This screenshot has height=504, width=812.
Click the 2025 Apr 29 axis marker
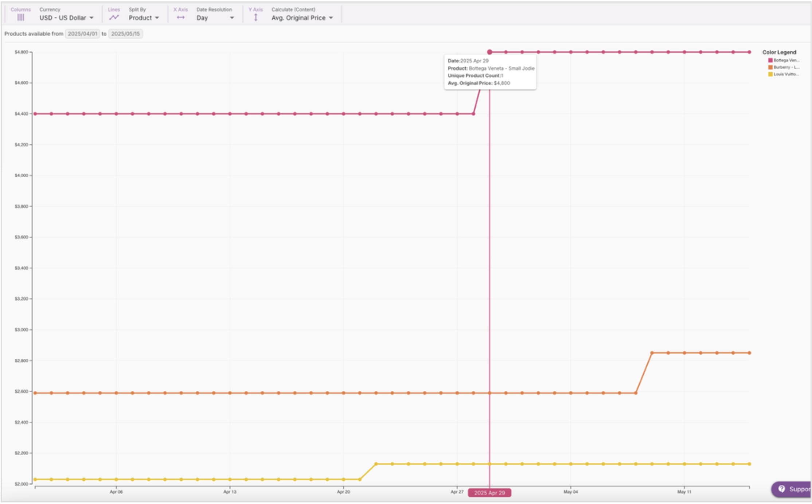[x=490, y=492]
